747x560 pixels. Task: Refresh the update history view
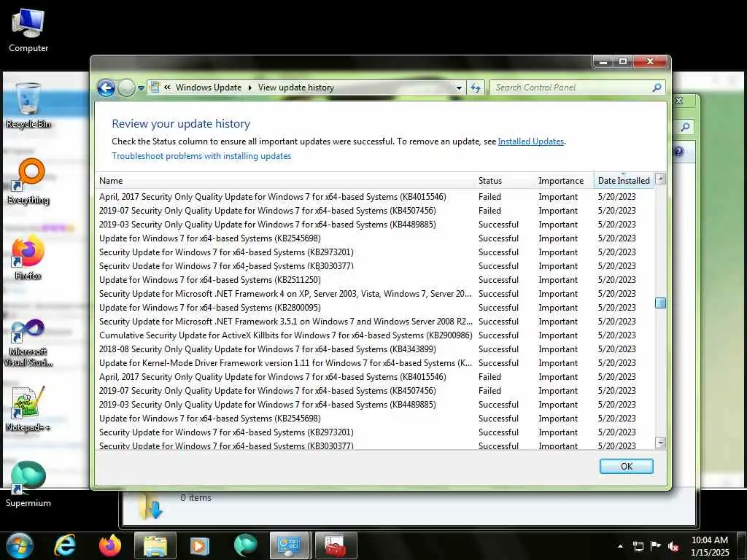[x=476, y=87]
